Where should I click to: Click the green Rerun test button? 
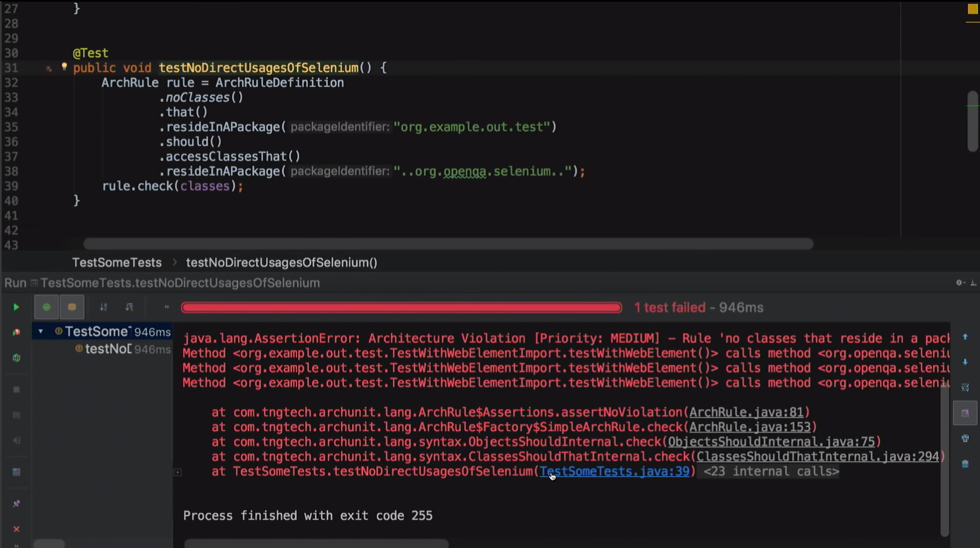pyautogui.click(x=16, y=307)
